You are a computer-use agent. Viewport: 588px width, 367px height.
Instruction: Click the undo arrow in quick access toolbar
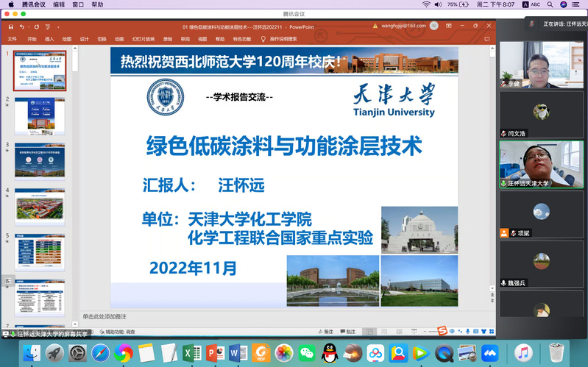21,26
